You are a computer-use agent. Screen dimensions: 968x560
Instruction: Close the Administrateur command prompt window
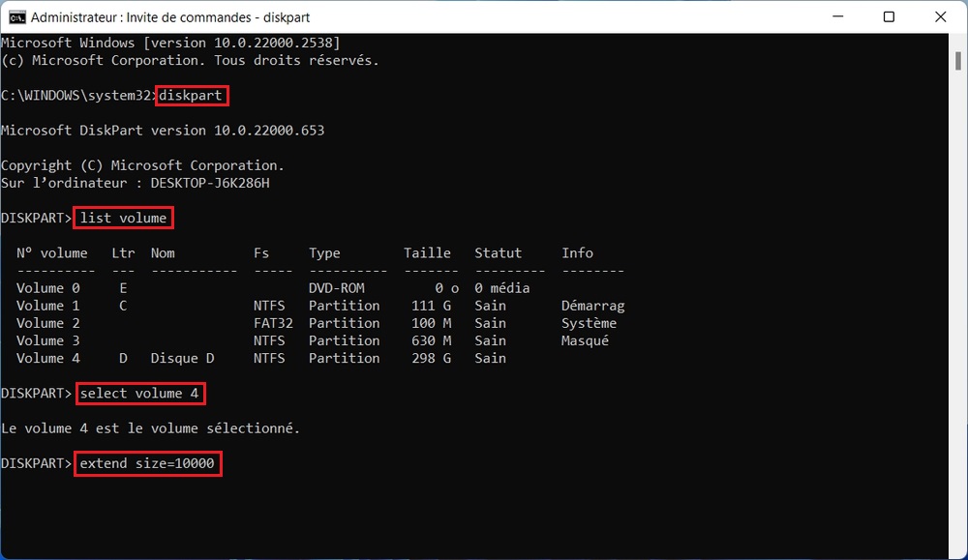point(940,16)
